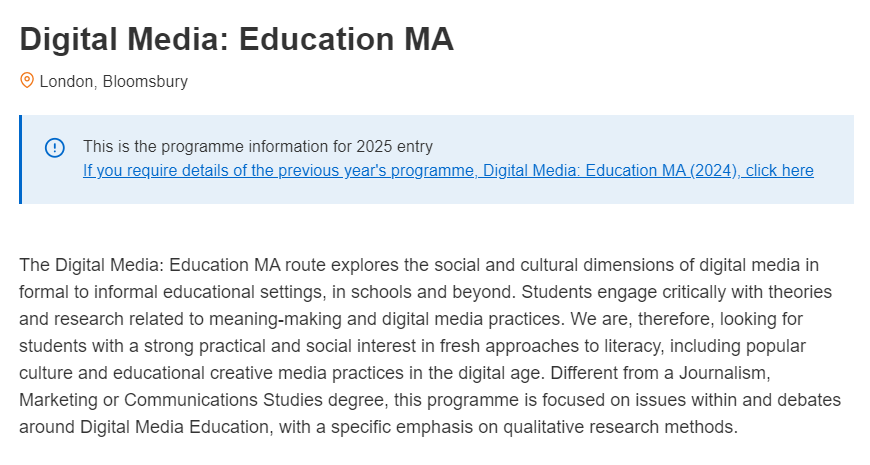This screenshot has height=465, width=870.
Task: Click the 2025 entry notice text
Action: click(x=257, y=146)
